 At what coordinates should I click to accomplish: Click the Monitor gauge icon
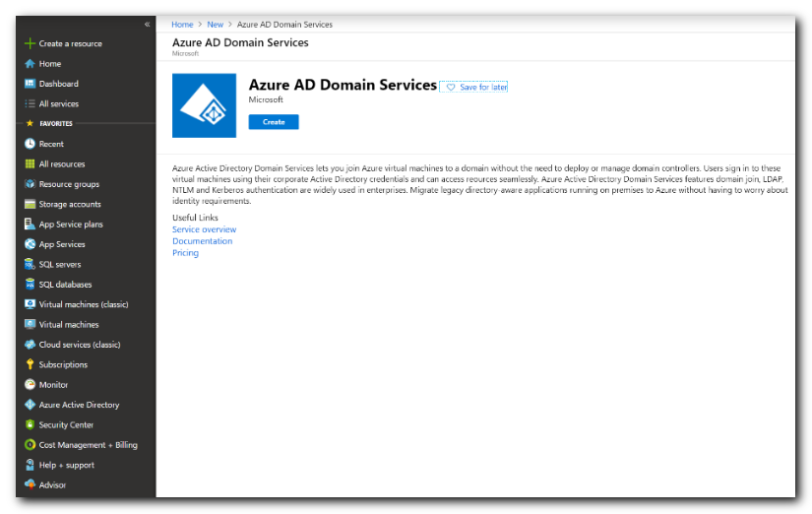[x=31, y=384]
